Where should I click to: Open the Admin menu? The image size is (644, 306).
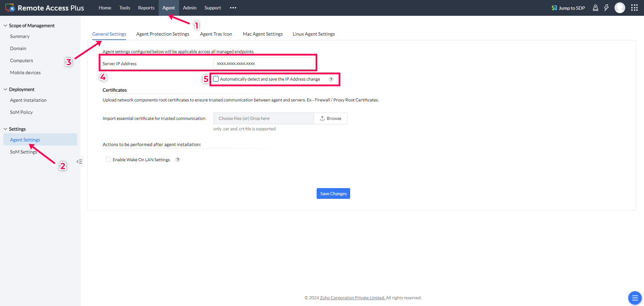click(x=190, y=8)
